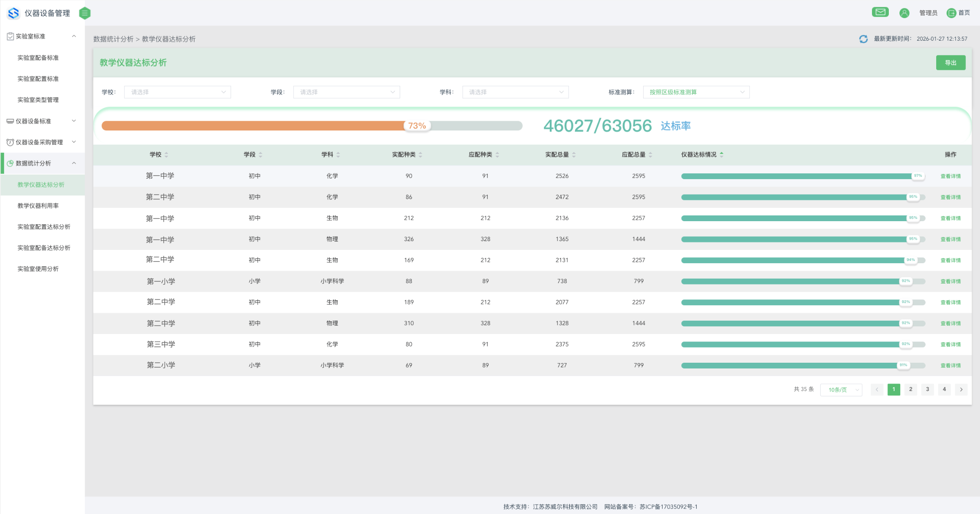Sort table by 学校 column icon
Screen dimensions: 980x514
pos(166,154)
